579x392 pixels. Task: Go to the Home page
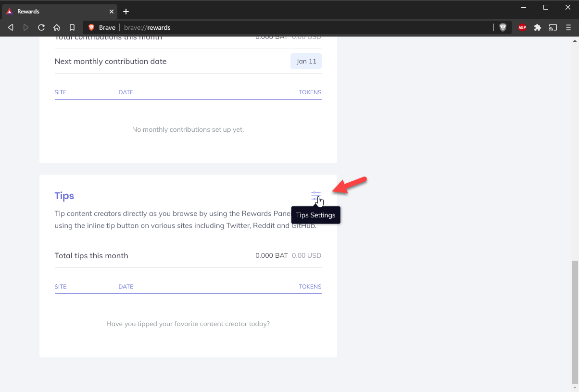57,27
